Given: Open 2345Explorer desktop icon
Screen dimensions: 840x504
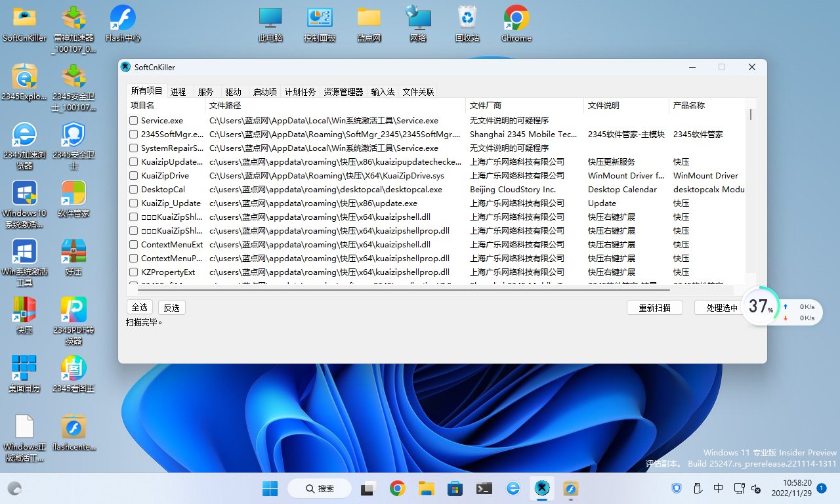Looking at the screenshot, I should [24, 83].
